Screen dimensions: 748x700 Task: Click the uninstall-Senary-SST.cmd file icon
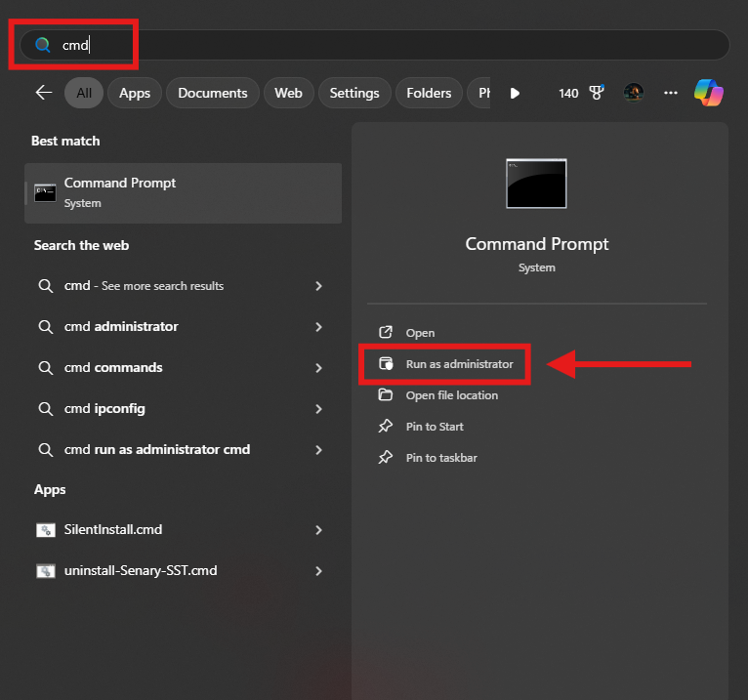coord(45,571)
